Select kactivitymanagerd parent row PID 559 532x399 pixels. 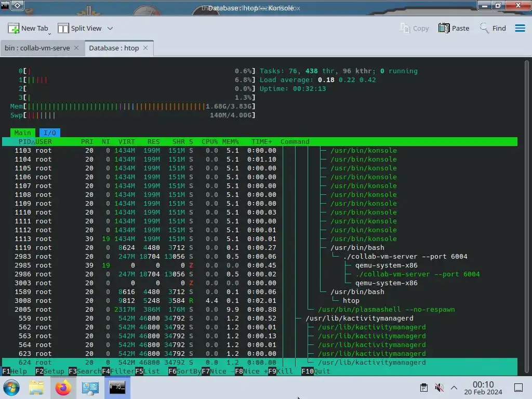[x=260, y=318]
